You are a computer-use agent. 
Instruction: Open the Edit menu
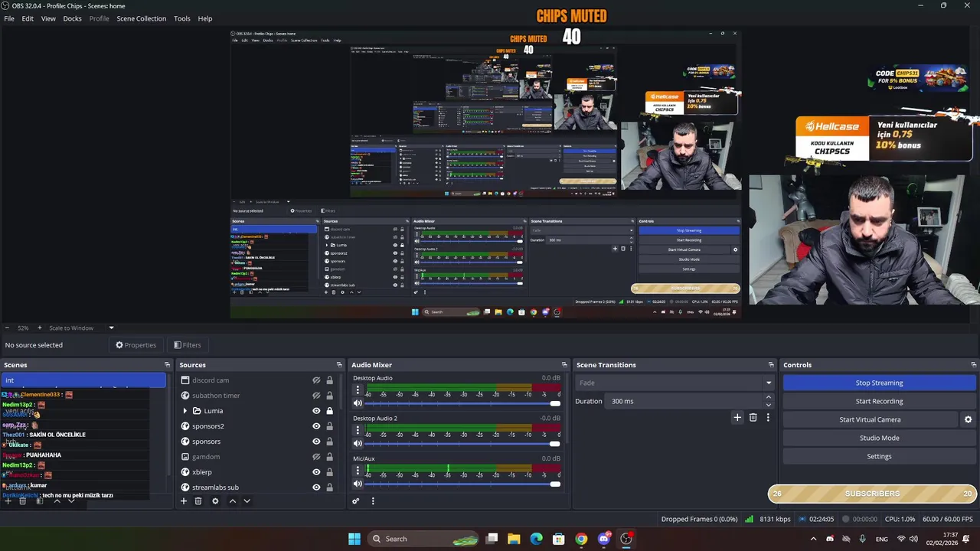(x=28, y=18)
